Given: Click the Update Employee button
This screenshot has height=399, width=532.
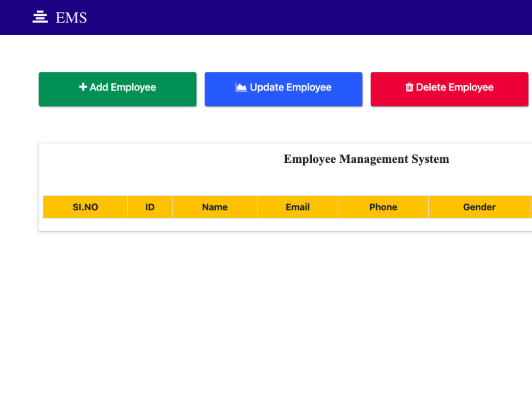Looking at the screenshot, I should coord(284,89).
